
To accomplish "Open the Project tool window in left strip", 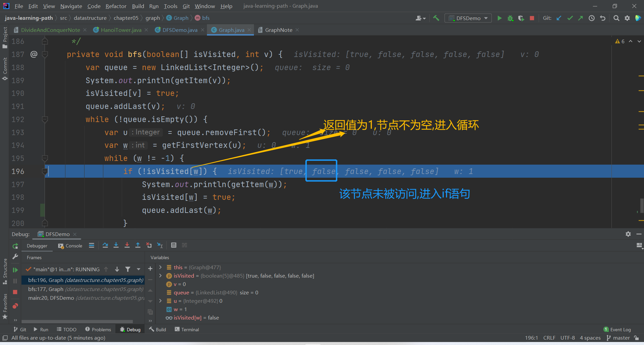I will (x=5, y=38).
